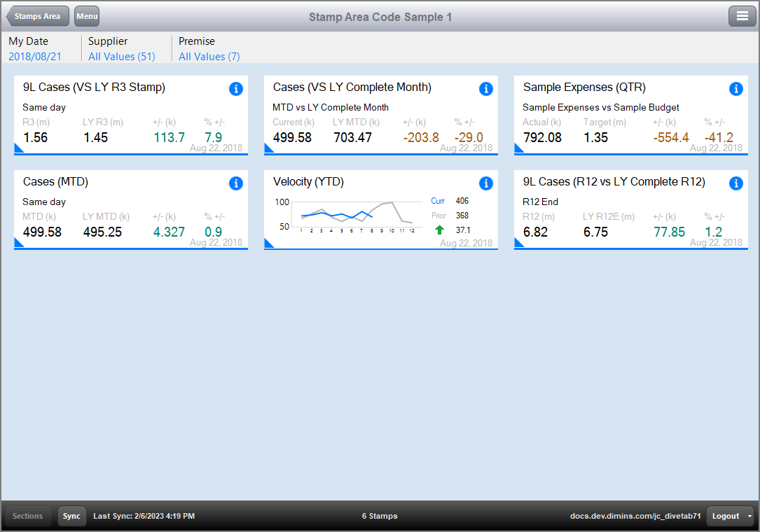This screenshot has width=760, height=532.
Task: Open the Supplier All Values (51) filter
Action: [x=122, y=57]
